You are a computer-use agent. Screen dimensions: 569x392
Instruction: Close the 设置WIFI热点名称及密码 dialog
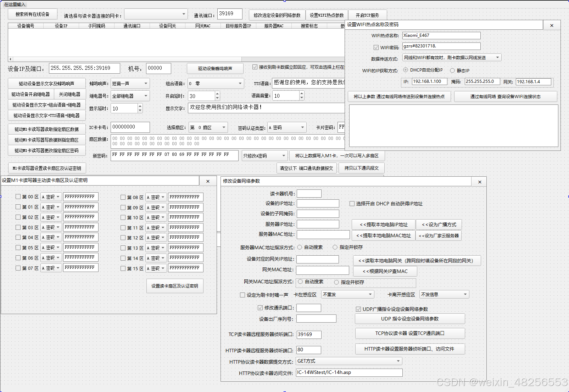pyautogui.click(x=552, y=25)
